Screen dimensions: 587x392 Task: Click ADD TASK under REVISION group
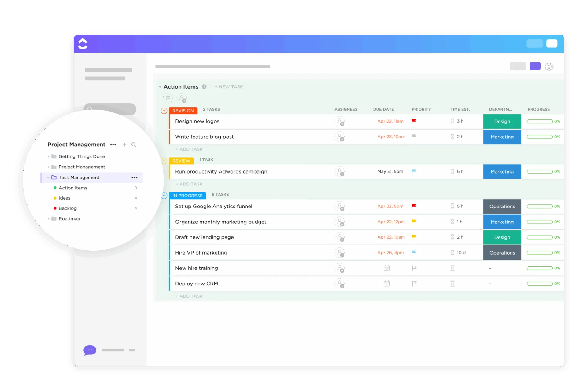pyautogui.click(x=189, y=149)
